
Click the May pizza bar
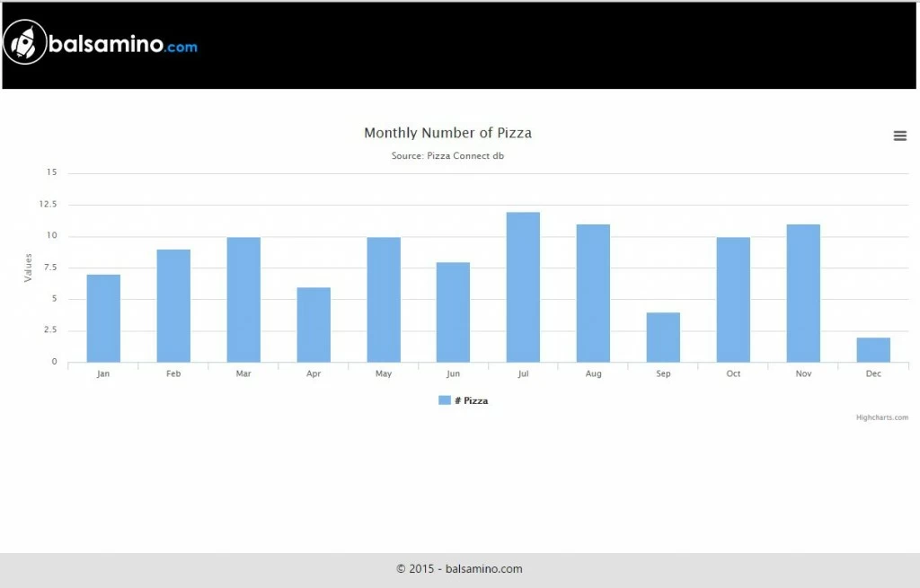click(384, 300)
